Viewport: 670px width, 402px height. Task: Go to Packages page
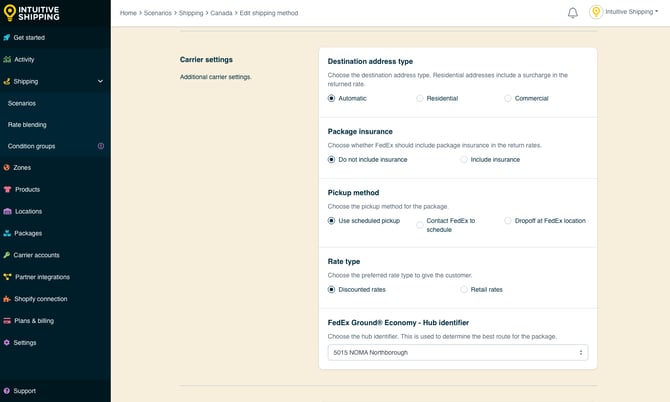(28, 233)
